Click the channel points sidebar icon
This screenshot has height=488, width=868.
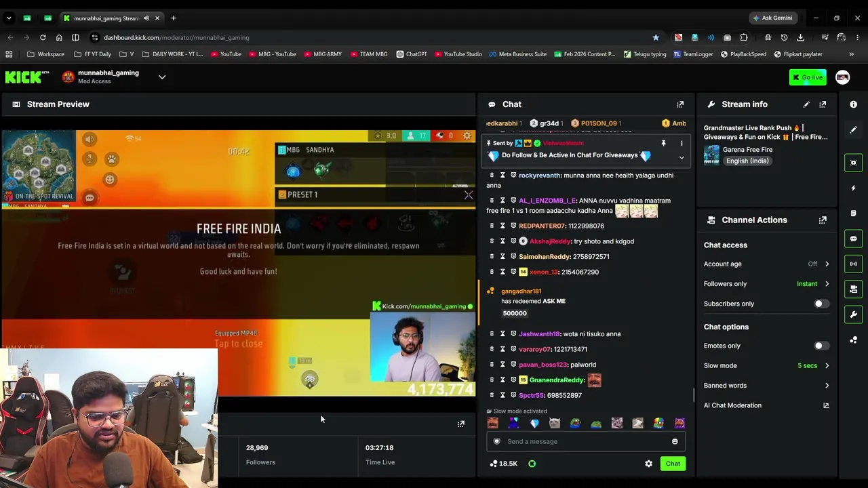853,340
